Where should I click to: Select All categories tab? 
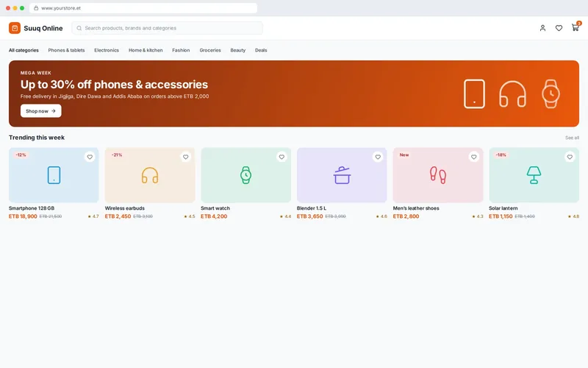click(24, 50)
